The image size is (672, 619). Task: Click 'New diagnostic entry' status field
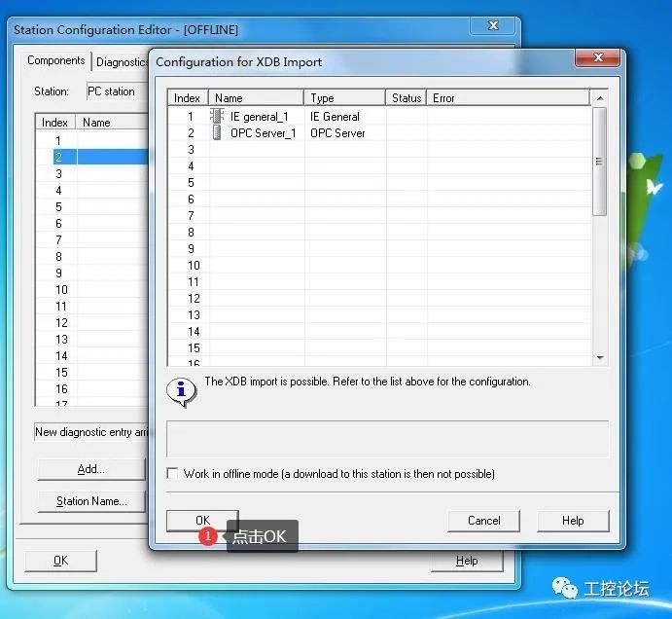coord(91,432)
